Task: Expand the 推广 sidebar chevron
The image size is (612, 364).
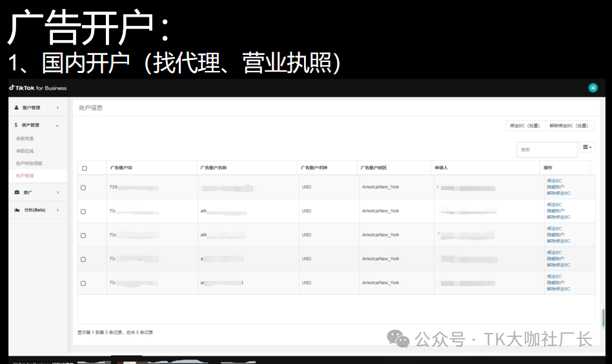Action: [57, 192]
